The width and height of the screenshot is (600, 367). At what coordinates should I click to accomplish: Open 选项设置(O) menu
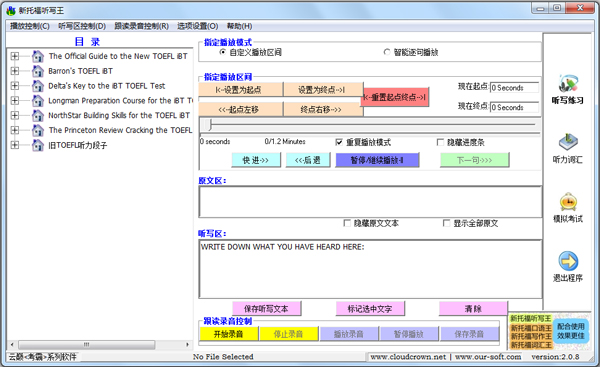click(197, 26)
